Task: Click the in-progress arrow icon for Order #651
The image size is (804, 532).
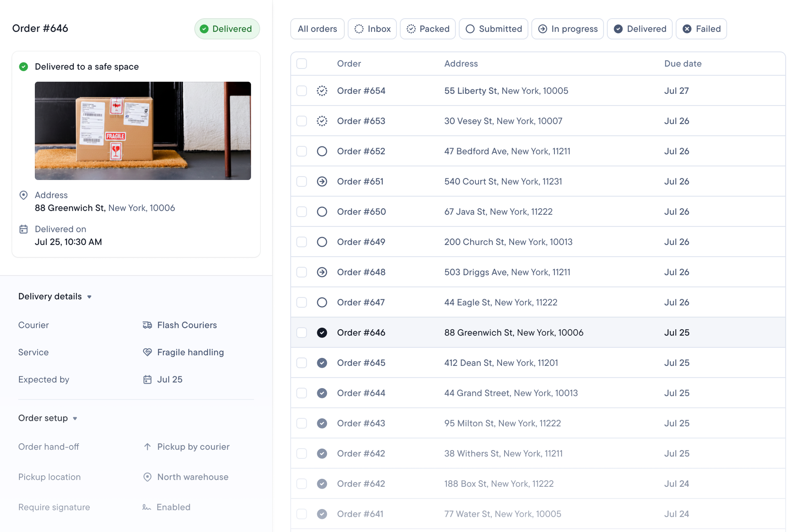Action: 322,182
